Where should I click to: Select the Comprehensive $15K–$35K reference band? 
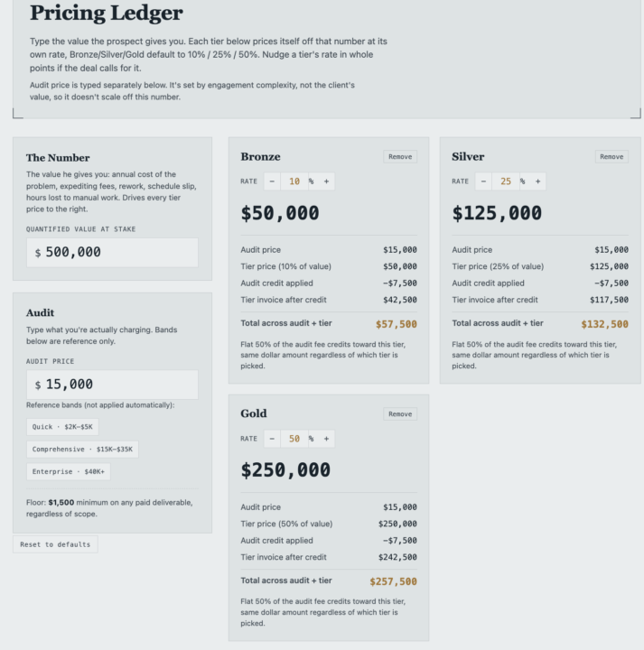click(x=82, y=450)
